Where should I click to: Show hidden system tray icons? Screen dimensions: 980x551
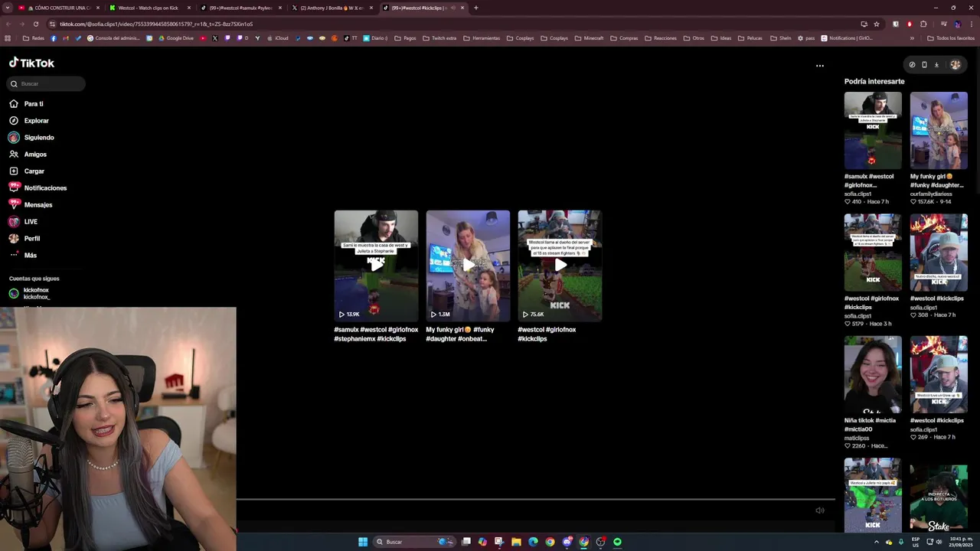tap(877, 542)
